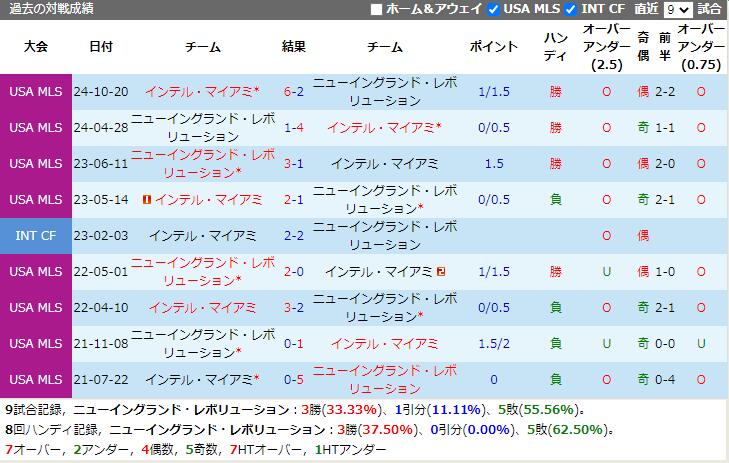Click red card icon in 22-05-01 row
The width and height of the screenshot is (729, 463).
(x=441, y=271)
